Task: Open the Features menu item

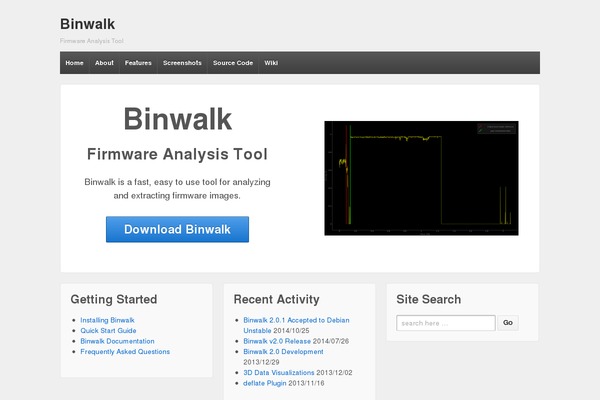Action: (138, 63)
